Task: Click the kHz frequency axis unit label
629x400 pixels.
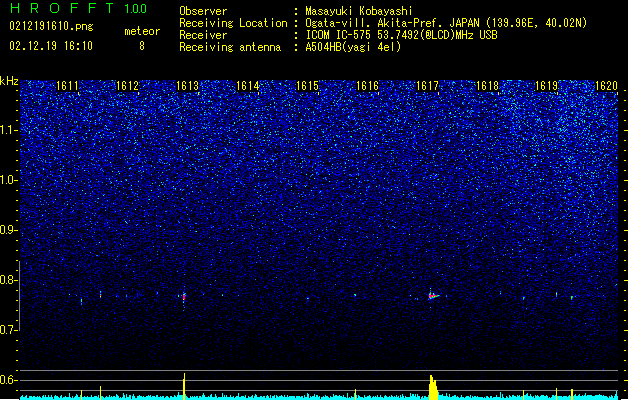Action: click(x=9, y=81)
